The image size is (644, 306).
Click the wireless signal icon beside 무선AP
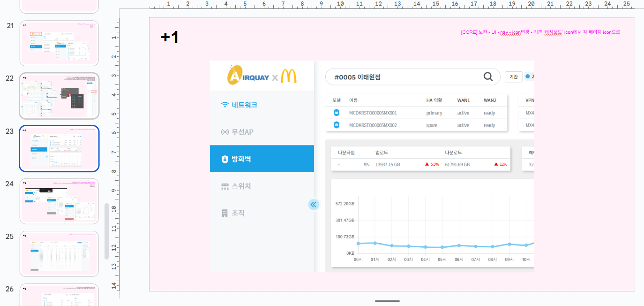coord(225,132)
